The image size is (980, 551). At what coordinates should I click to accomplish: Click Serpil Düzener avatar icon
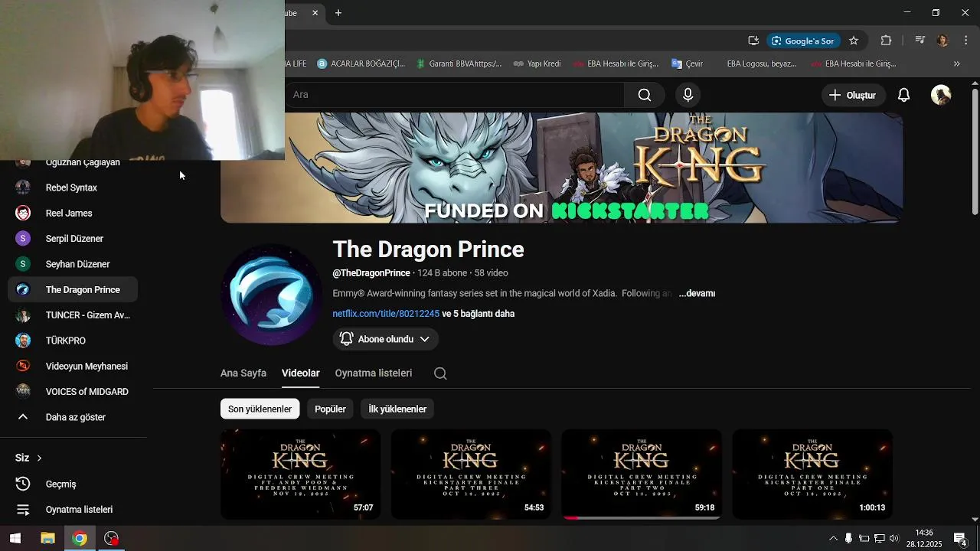pos(23,239)
